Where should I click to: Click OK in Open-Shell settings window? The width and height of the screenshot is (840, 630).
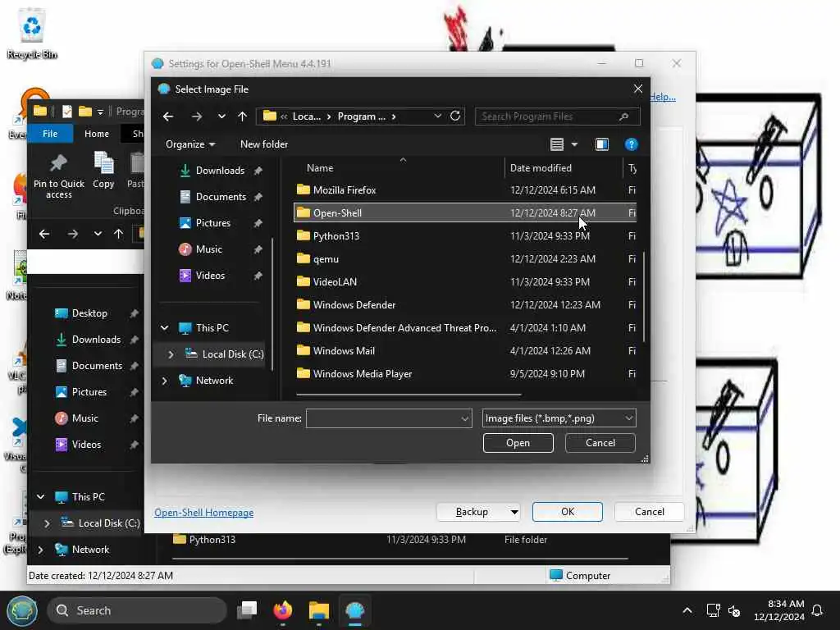click(568, 512)
